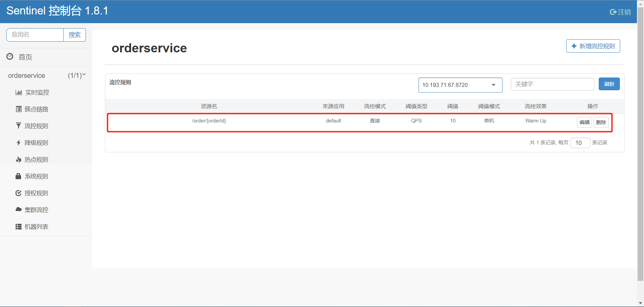Click the 阈值模式 column header
This screenshot has width=644, height=307.
coord(489,106)
